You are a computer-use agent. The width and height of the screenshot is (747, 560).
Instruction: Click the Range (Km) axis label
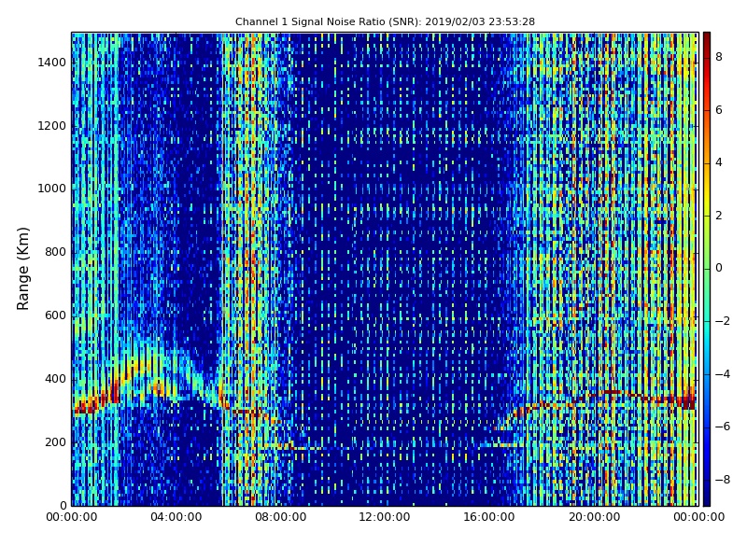[22, 269]
